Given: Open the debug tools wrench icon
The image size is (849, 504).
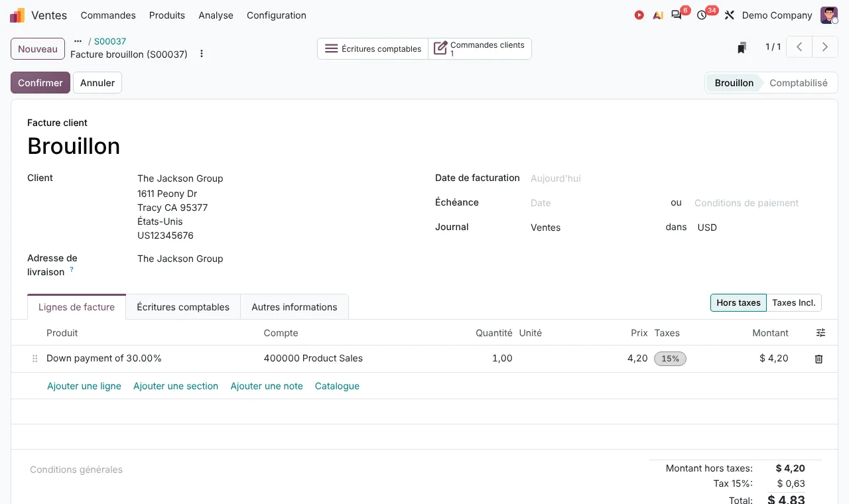Looking at the screenshot, I should [x=730, y=15].
